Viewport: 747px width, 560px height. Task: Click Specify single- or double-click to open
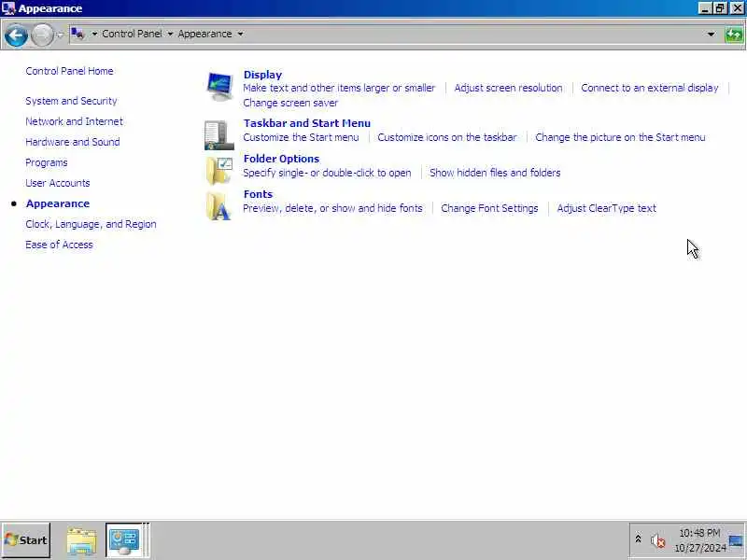(x=327, y=173)
